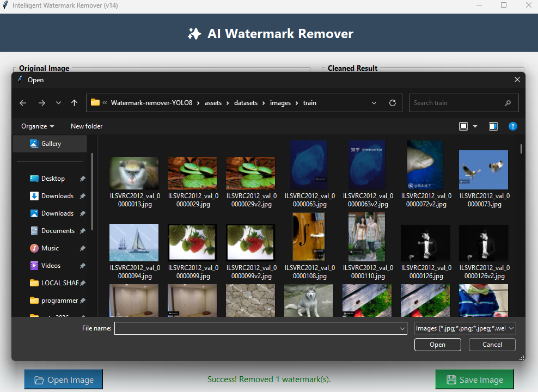Expand the File name history dropdown
This screenshot has width=538, height=392.
click(x=402, y=328)
